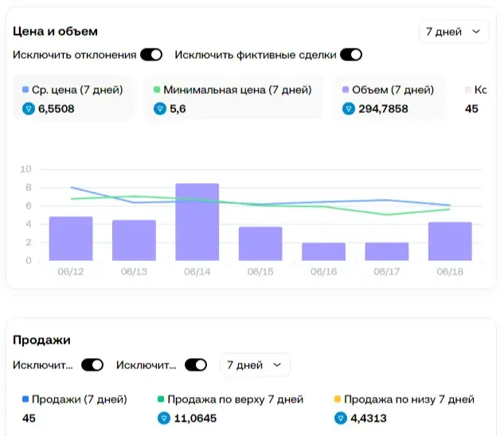Click minimum price value 5,6

click(178, 109)
